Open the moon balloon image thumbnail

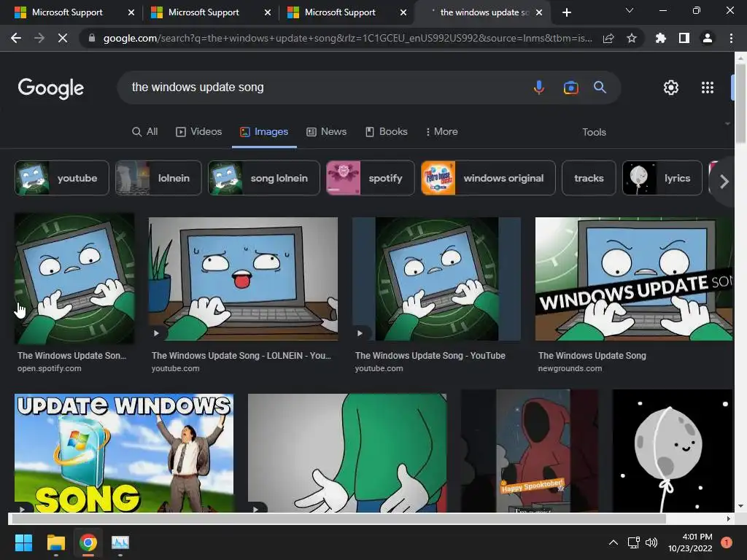(x=672, y=451)
